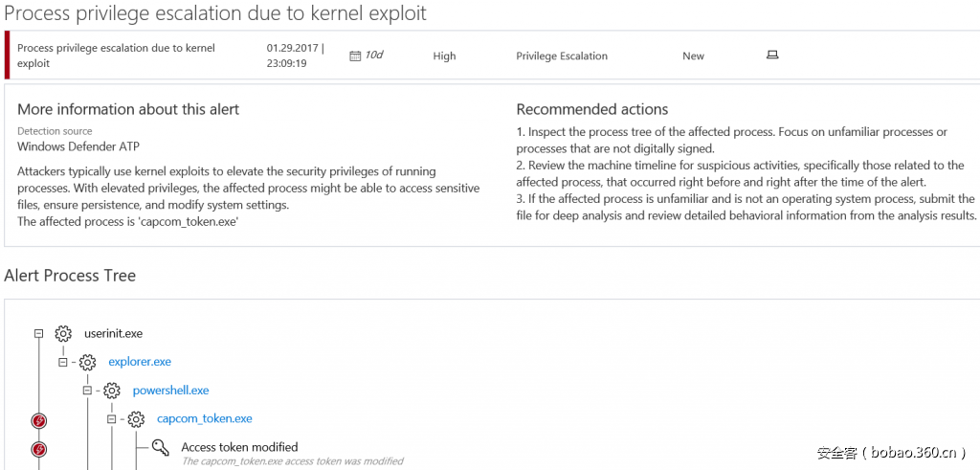Select the Access token modified event
This screenshot has height=470, width=980.
pyautogui.click(x=239, y=447)
